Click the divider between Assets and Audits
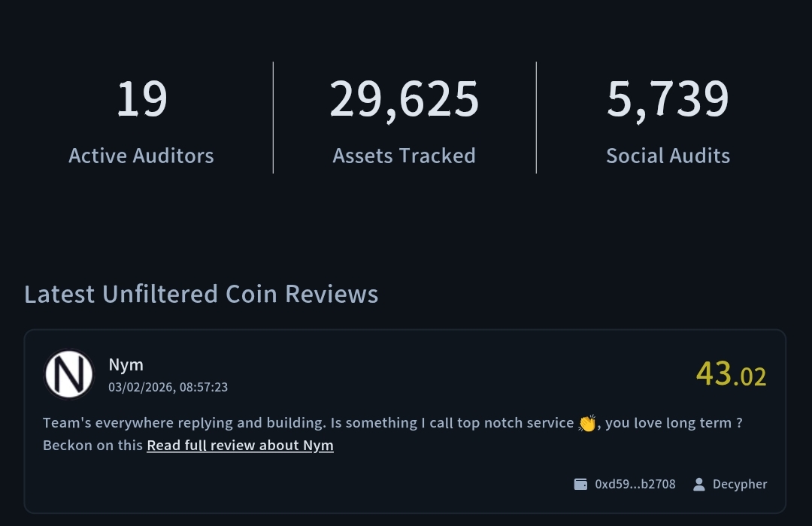 [536, 117]
